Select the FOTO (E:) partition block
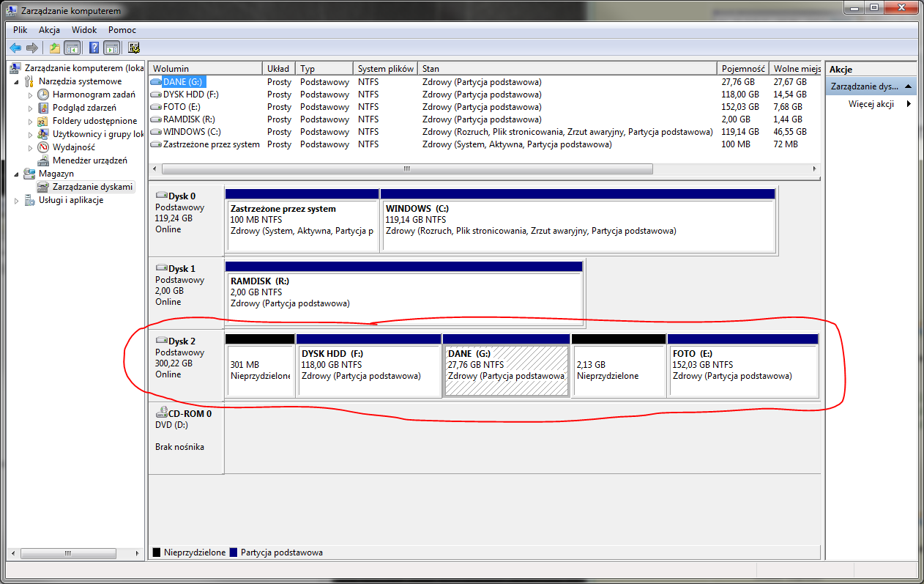Screen dimensions: 924x584 (x=743, y=365)
